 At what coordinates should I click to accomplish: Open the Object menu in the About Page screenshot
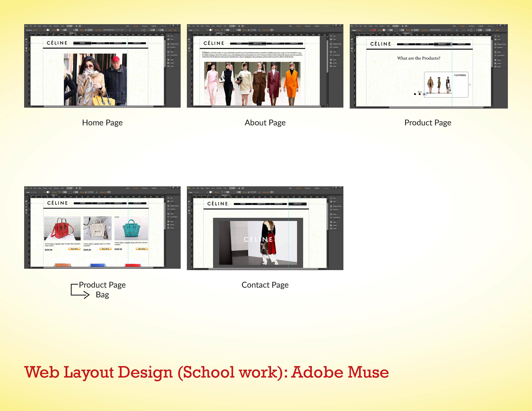tap(208, 26)
